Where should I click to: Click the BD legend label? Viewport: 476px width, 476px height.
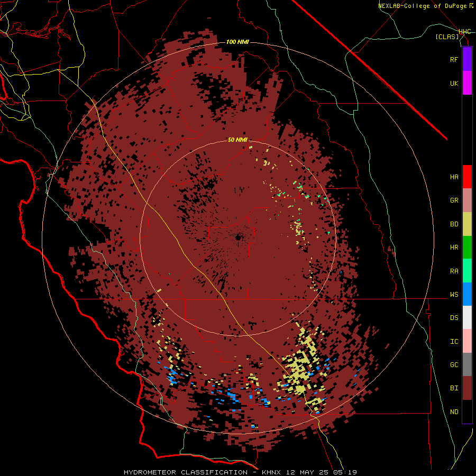pos(454,224)
